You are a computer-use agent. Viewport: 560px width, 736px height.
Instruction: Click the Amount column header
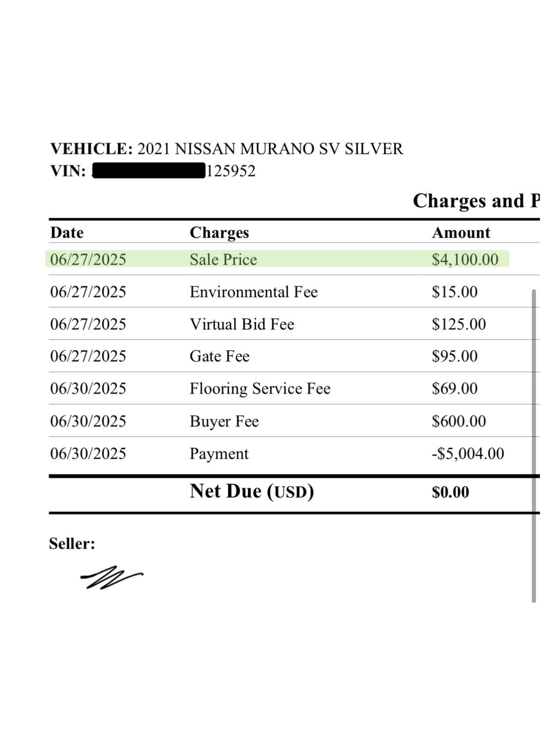(461, 233)
